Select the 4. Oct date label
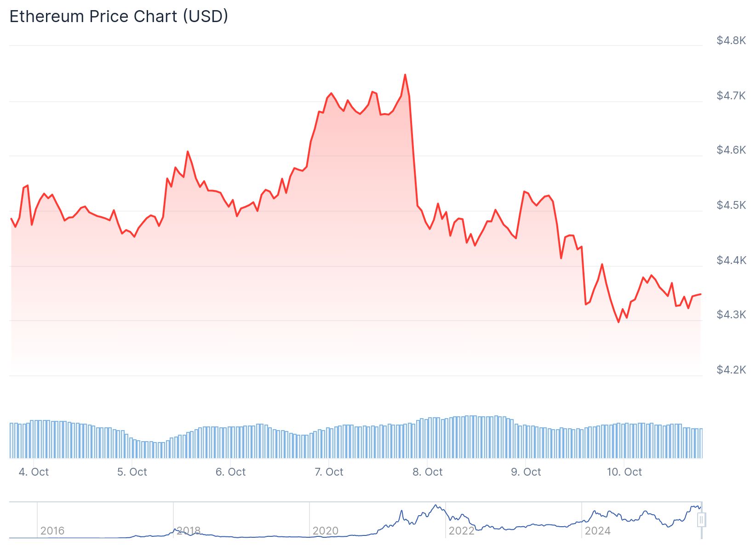Viewport: 756px width, 552px height. (x=34, y=472)
